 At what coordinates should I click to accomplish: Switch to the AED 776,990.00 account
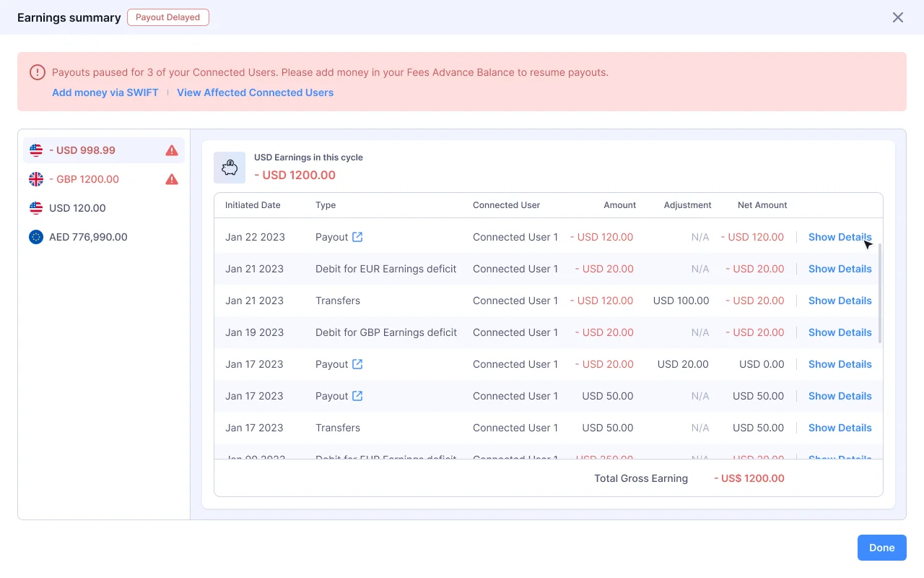pyautogui.click(x=87, y=237)
